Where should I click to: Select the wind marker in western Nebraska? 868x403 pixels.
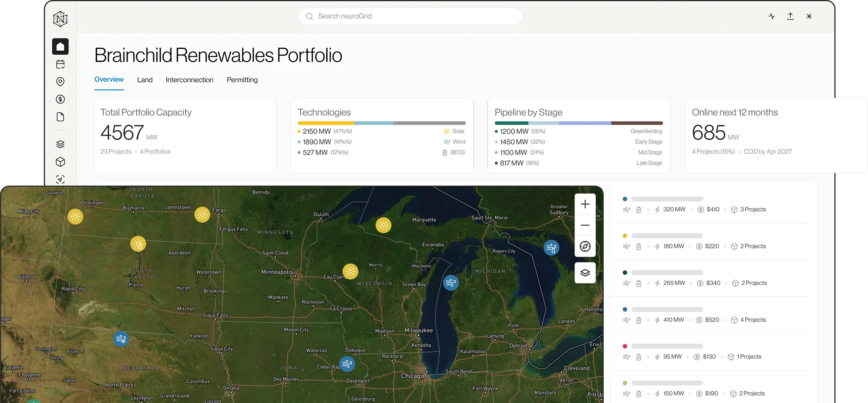point(121,339)
